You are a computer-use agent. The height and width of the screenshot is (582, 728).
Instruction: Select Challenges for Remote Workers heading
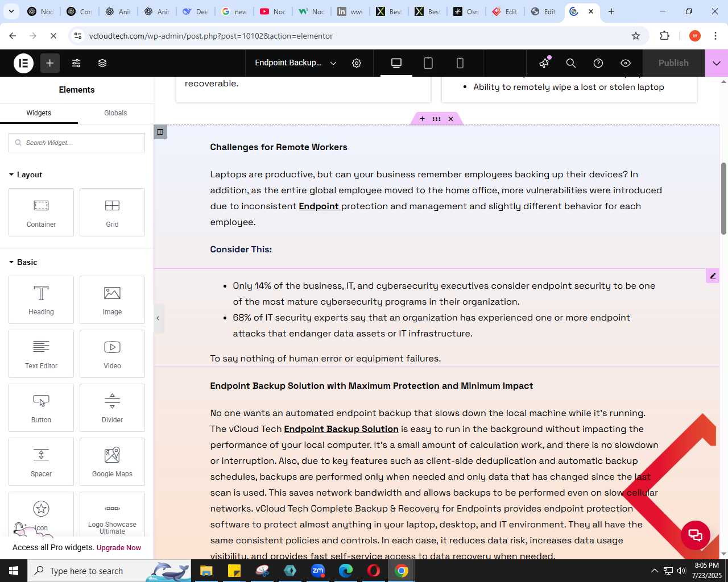pyautogui.click(x=279, y=147)
